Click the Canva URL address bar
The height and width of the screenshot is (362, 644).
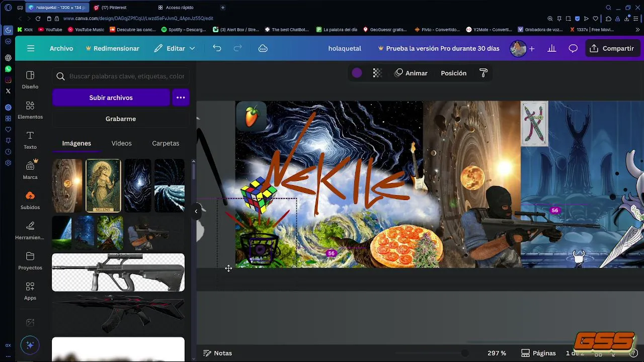click(138, 19)
